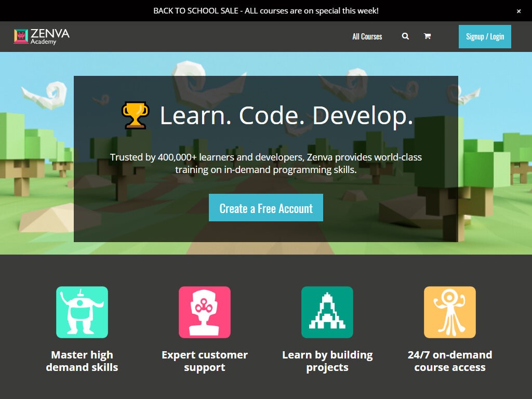Image resolution: width=532 pixels, height=399 pixels.
Task: Click the Learn by building projects heading
Action: (x=327, y=361)
